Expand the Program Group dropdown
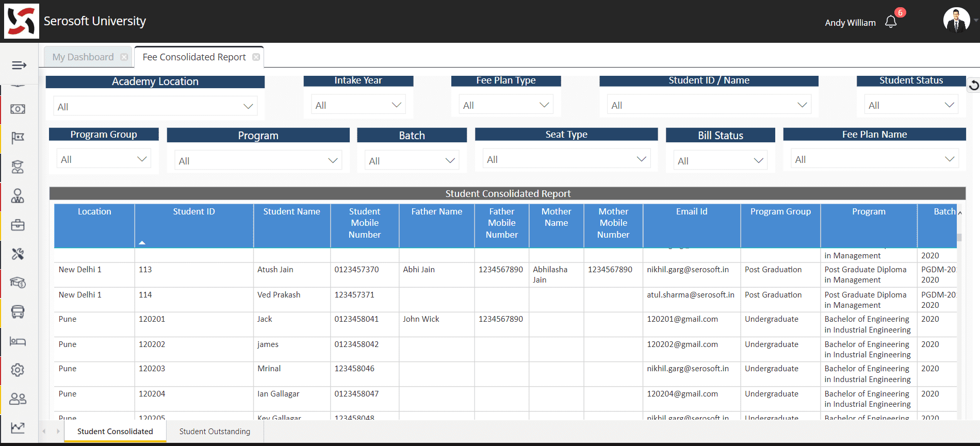980x446 pixels. [x=104, y=159]
